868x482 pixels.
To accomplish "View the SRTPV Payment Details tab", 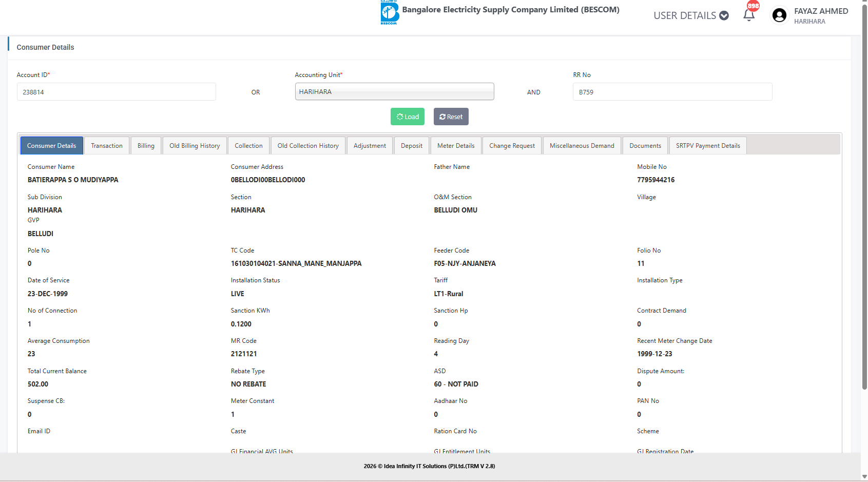I will point(708,146).
